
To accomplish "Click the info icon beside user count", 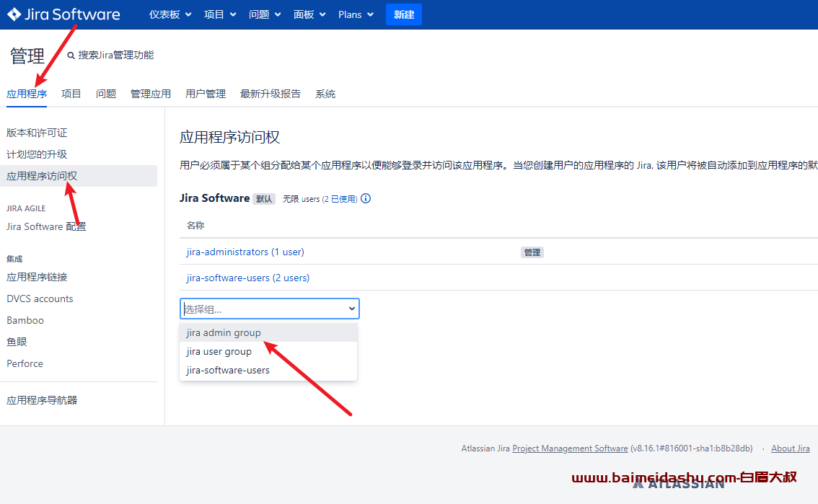I will (x=366, y=198).
